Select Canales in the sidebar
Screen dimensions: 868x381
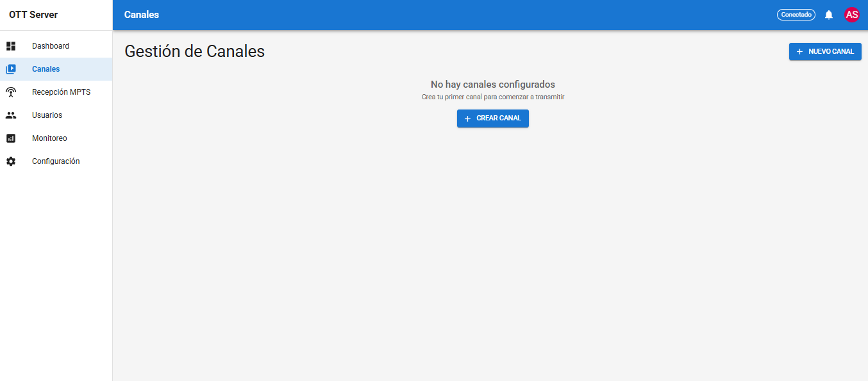(x=56, y=69)
